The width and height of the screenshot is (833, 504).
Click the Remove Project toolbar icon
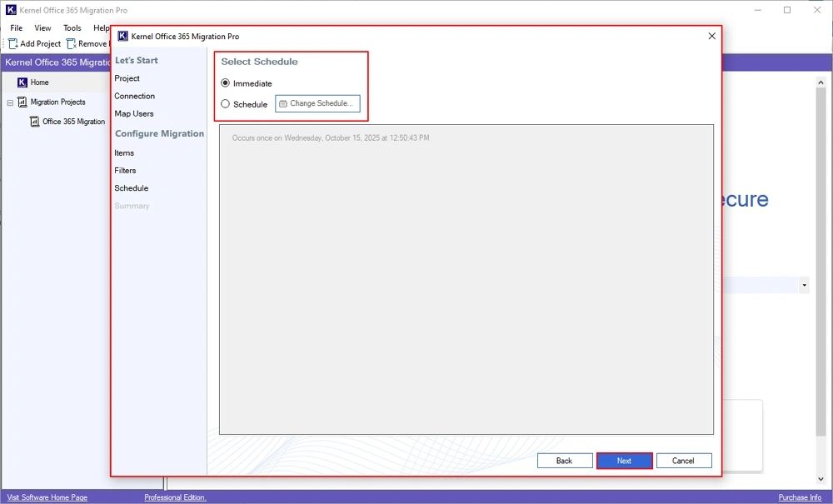pyautogui.click(x=70, y=43)
